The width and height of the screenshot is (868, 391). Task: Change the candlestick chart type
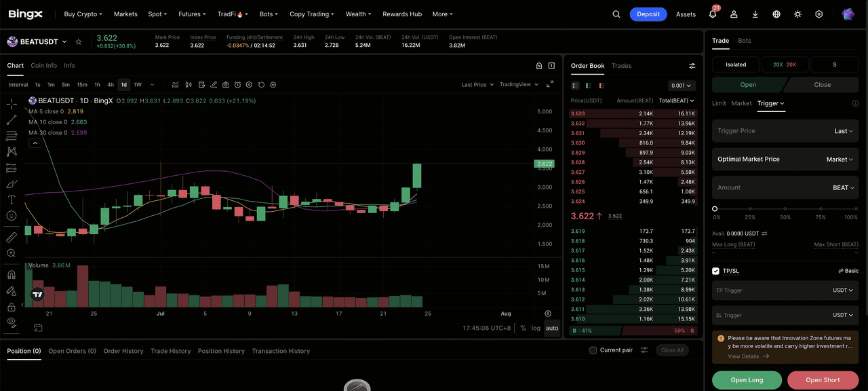pyautogui.click(x=189, y=85)
